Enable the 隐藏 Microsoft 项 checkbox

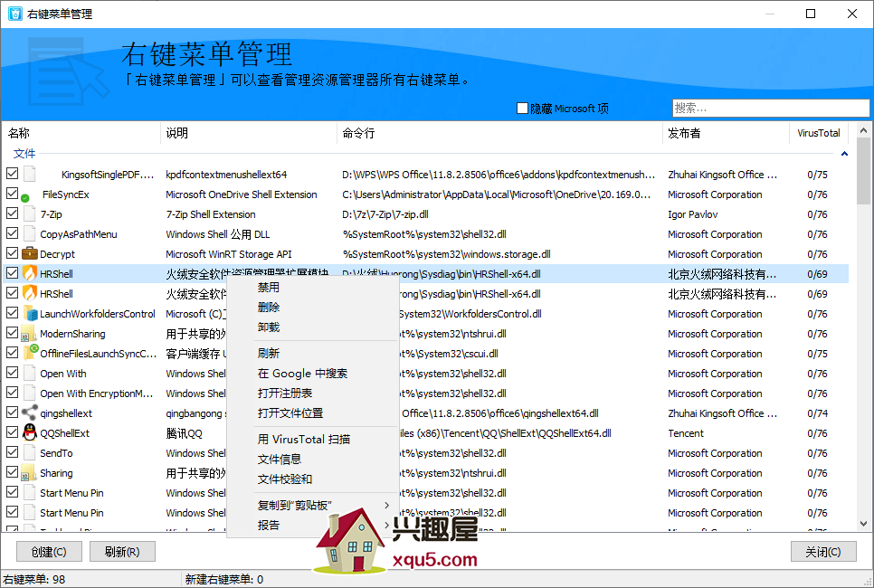pos(522,109)
